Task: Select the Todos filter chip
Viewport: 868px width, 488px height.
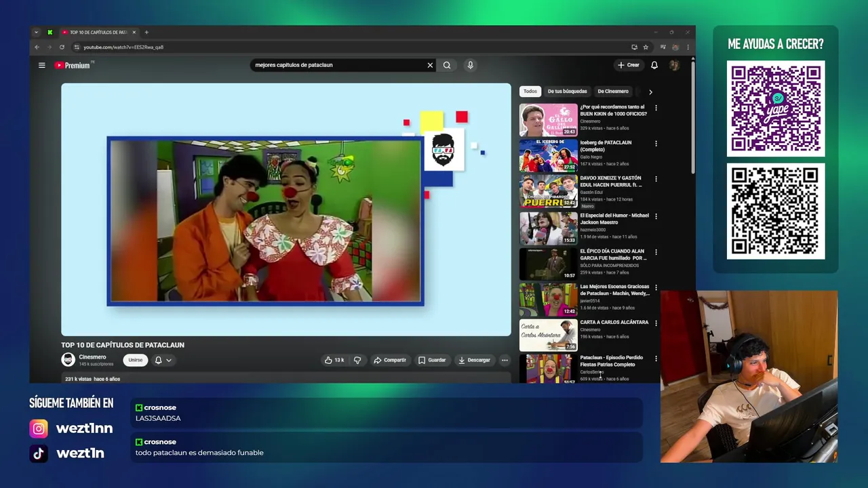Action: point(530,91)
